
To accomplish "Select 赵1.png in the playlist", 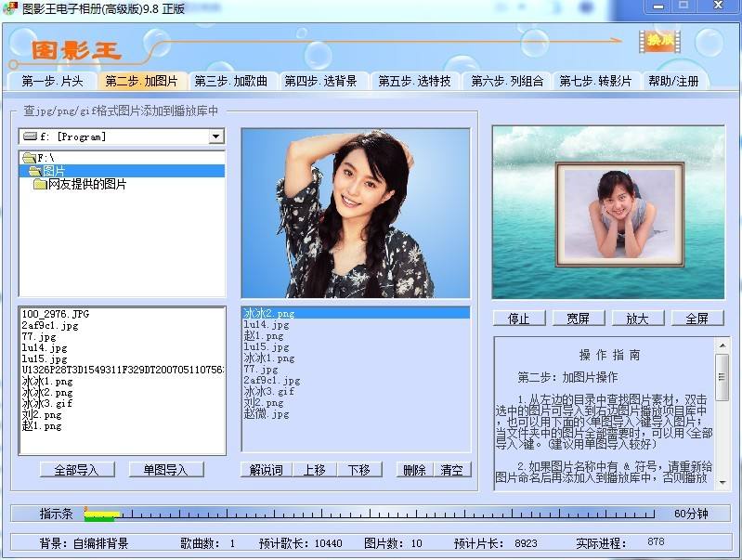I will [x=264, y=335].
